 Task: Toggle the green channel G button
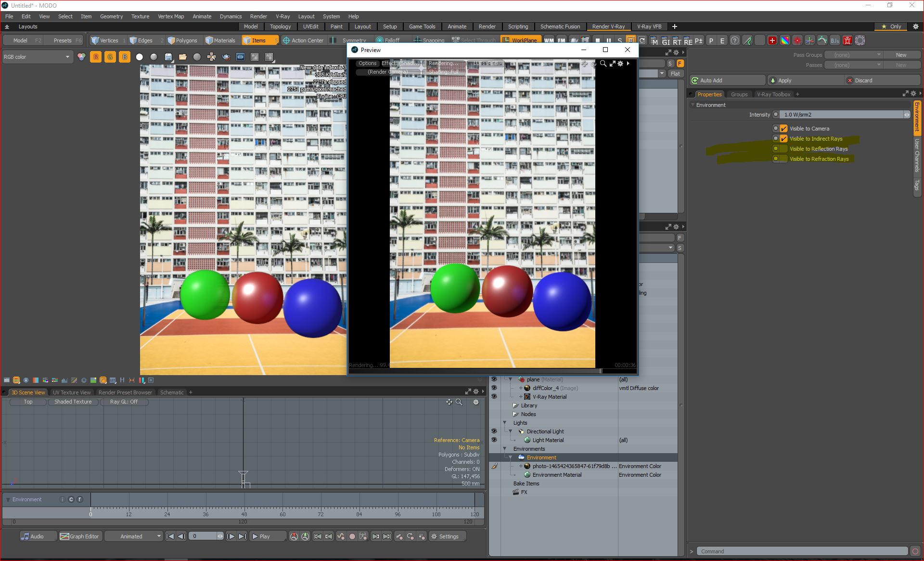(x=110, y=57)
